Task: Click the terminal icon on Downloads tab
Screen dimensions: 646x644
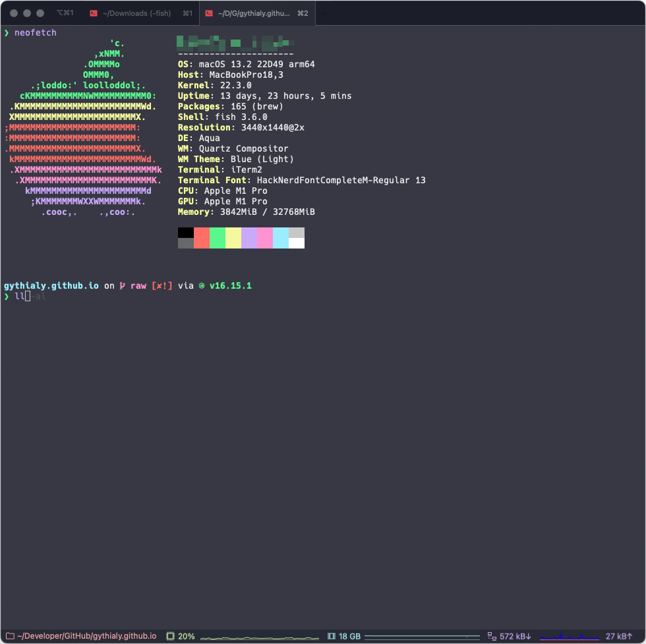Action: coord(94,13)
